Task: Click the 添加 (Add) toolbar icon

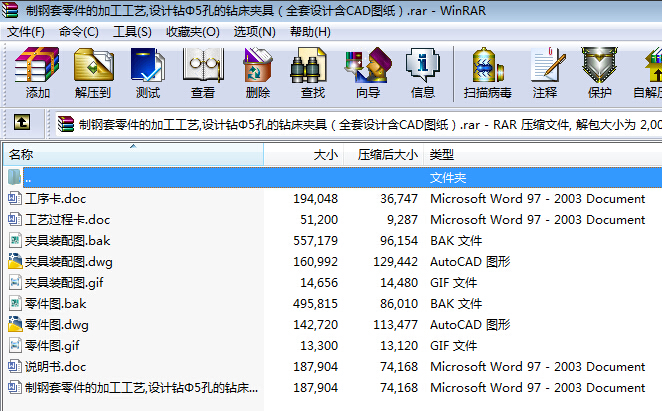Action: pos(37,64)
